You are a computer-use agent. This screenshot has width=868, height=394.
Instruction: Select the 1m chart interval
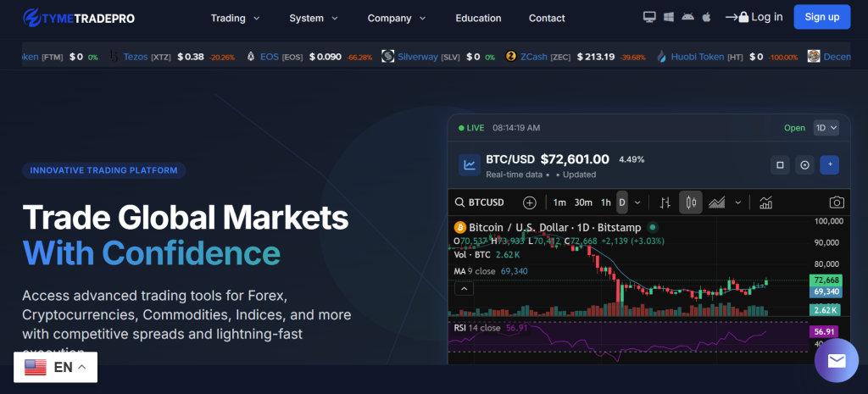coord(559,203)
